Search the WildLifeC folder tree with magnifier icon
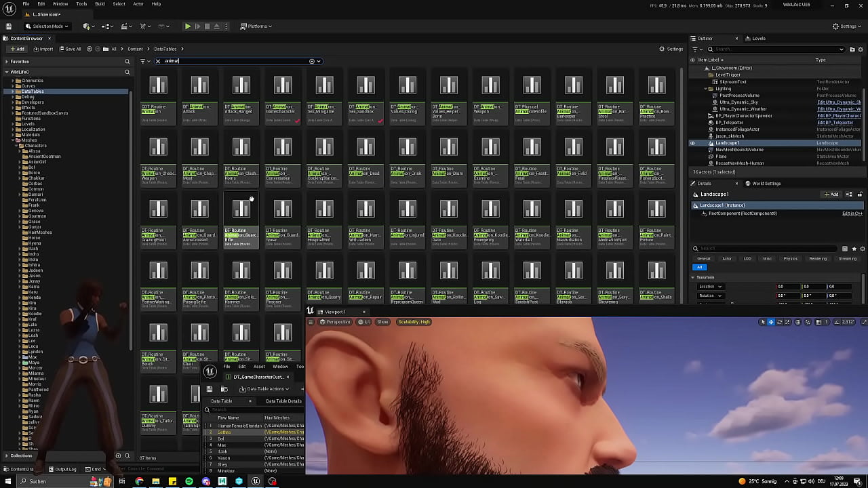 tap(127, 72)
